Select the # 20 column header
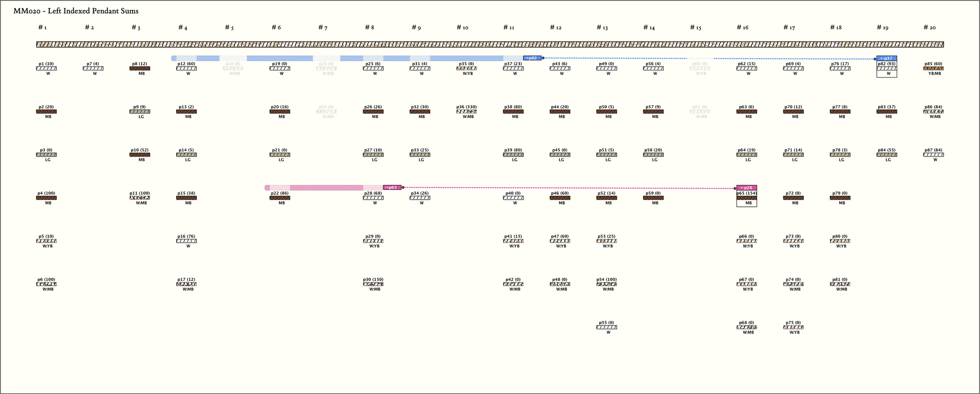980x394 pixels. 929,28
